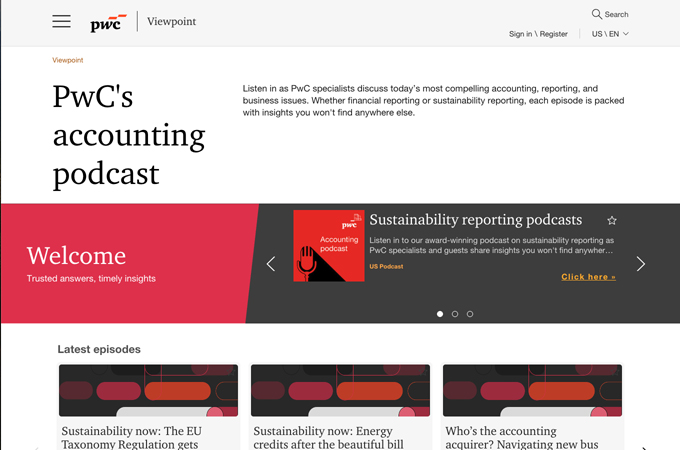Image resolution: width=680 pixels, height=450 pixels.
Task: Open the Viewpoint home link in header
Action: pyautogui.click(x=171, y=21)
